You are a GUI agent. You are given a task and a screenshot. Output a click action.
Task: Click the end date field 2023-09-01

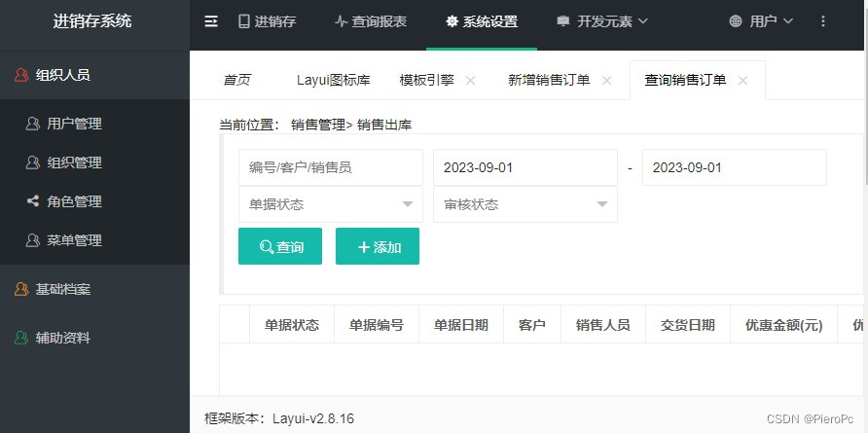click(x=735, y=167)
